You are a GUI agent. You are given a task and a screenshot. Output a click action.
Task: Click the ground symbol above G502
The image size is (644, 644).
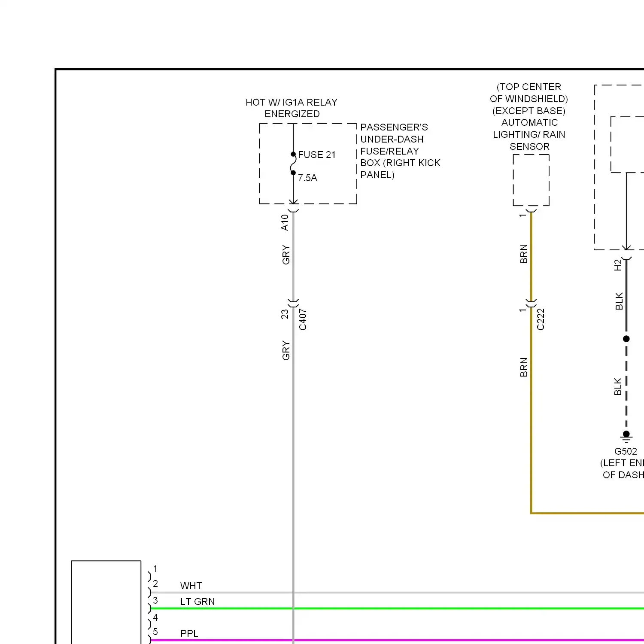coord(626,438)
